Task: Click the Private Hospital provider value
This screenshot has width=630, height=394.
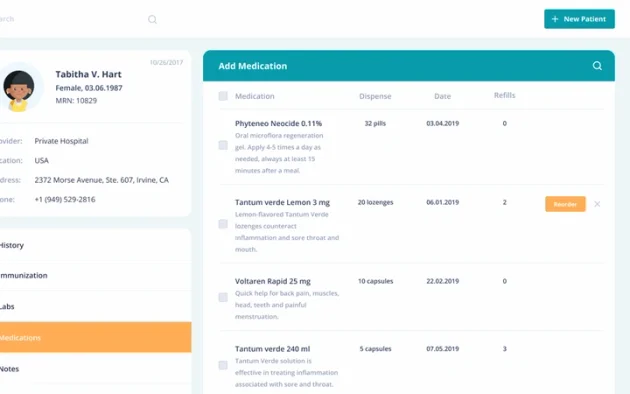Action: 61,141
